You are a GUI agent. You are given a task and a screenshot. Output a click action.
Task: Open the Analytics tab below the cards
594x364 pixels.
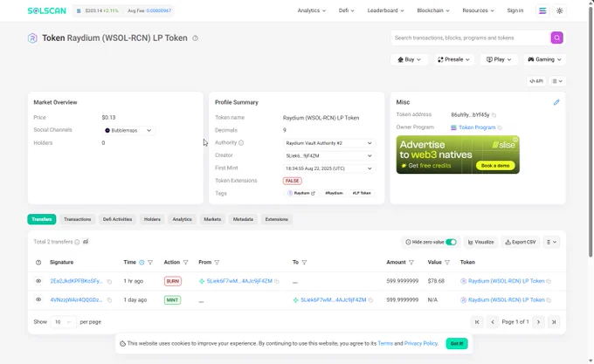point(183,219)
